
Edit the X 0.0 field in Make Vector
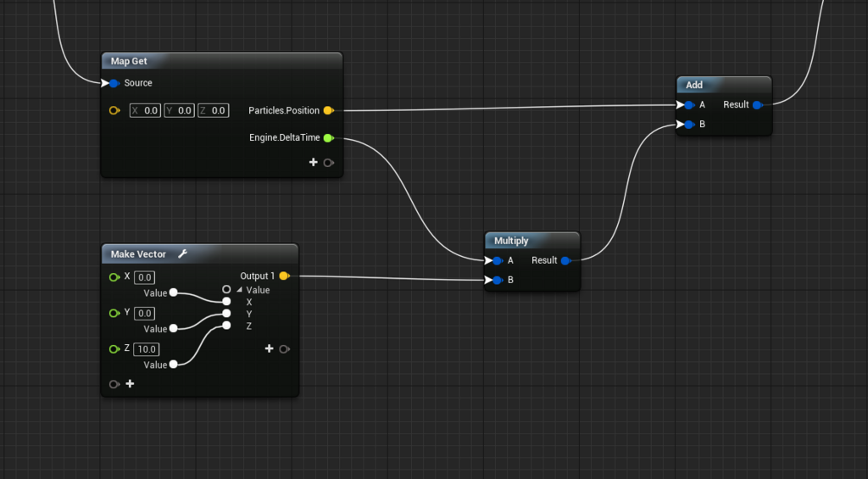tap(144, 277)
